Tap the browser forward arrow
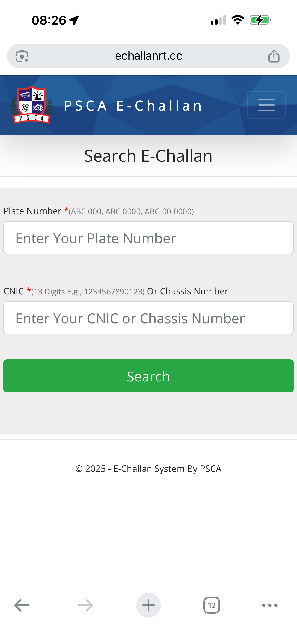Image resolution: width=297 pixels, height=644 pixels. click(85, 605)
